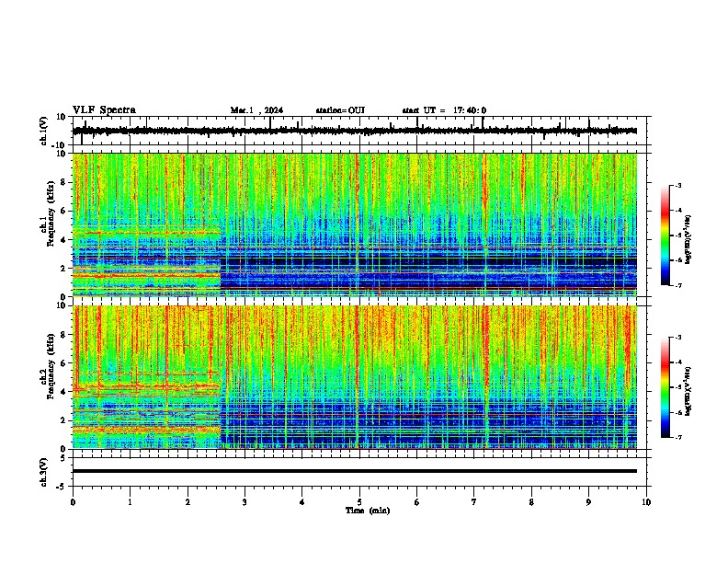Click the "-7" label on ch.2 color bar

677,437
